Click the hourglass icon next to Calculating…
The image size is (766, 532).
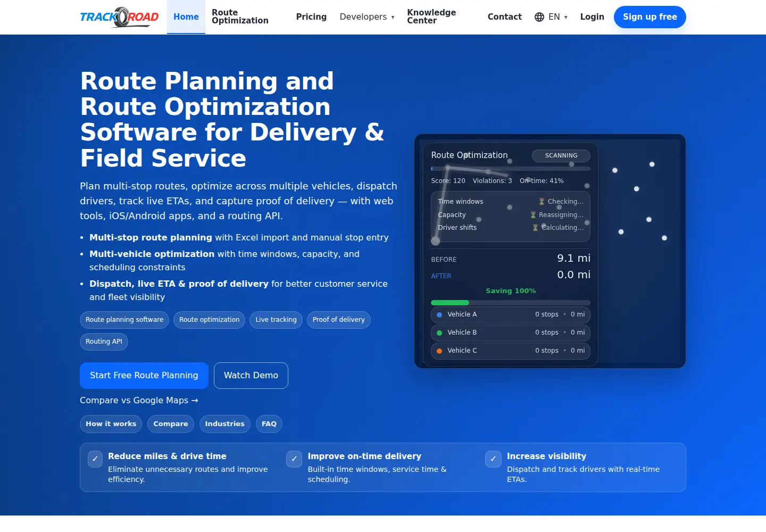[536, 228]
